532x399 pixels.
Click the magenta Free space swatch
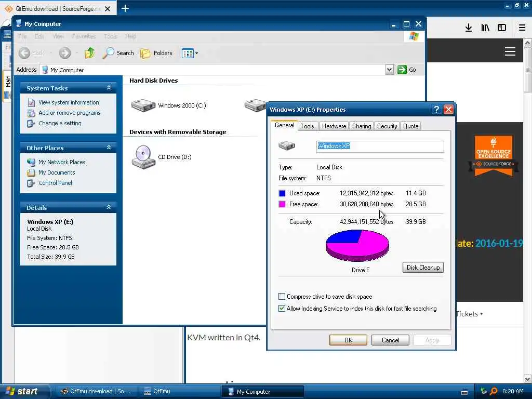coord(282,204)
